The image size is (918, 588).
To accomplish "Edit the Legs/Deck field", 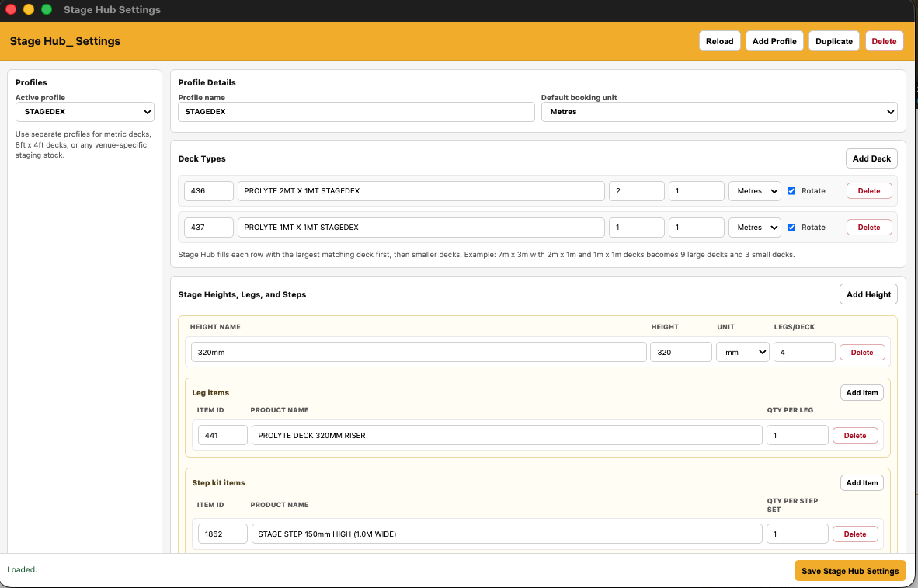I will tap(805, 353).
